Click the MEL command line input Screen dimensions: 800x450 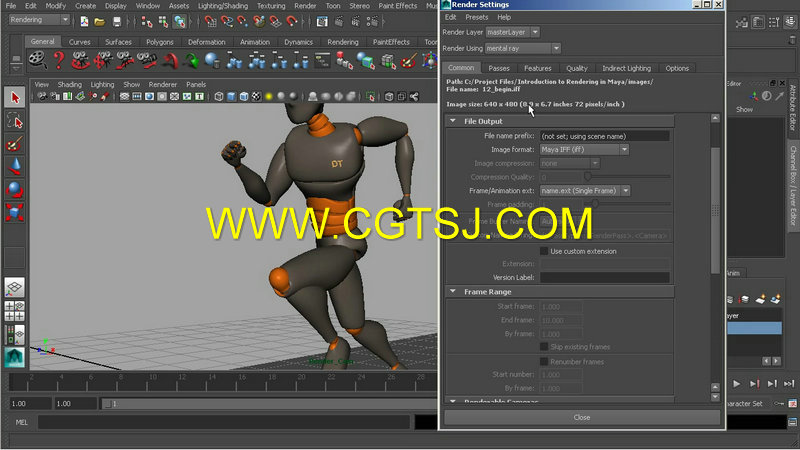[x=223, y=422]
